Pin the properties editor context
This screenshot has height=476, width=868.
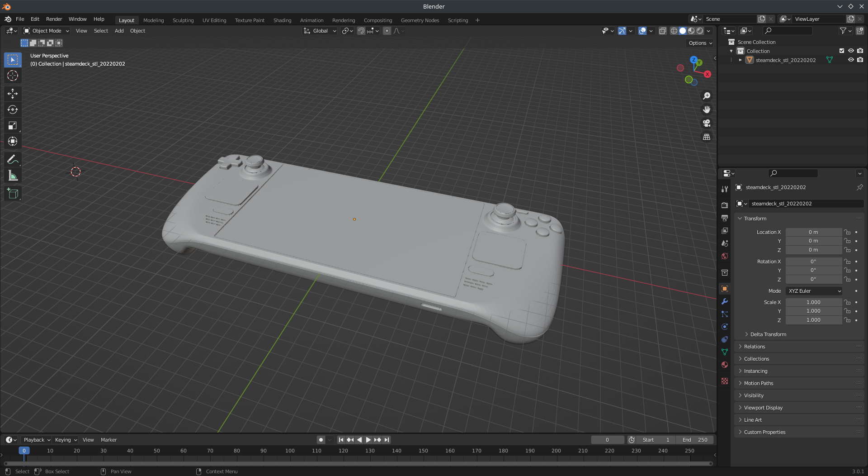pyautogui.click(x=859, y=187)
